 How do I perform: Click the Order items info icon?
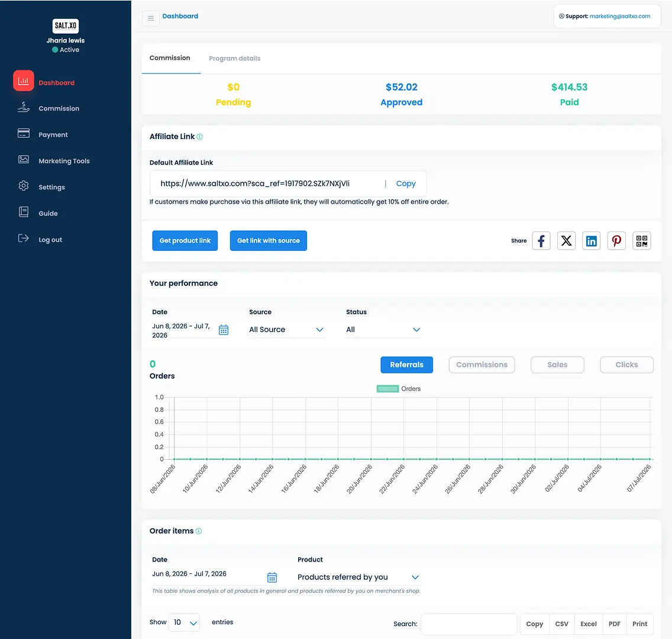click(x=198, y=531)
